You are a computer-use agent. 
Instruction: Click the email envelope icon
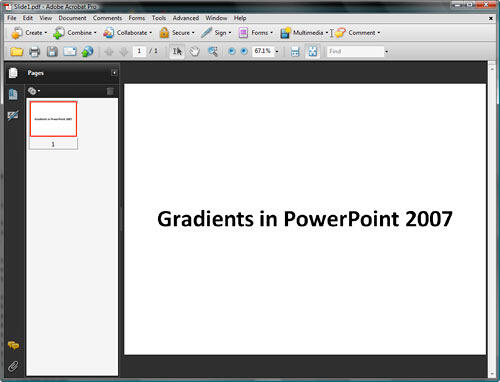(70, 51)
